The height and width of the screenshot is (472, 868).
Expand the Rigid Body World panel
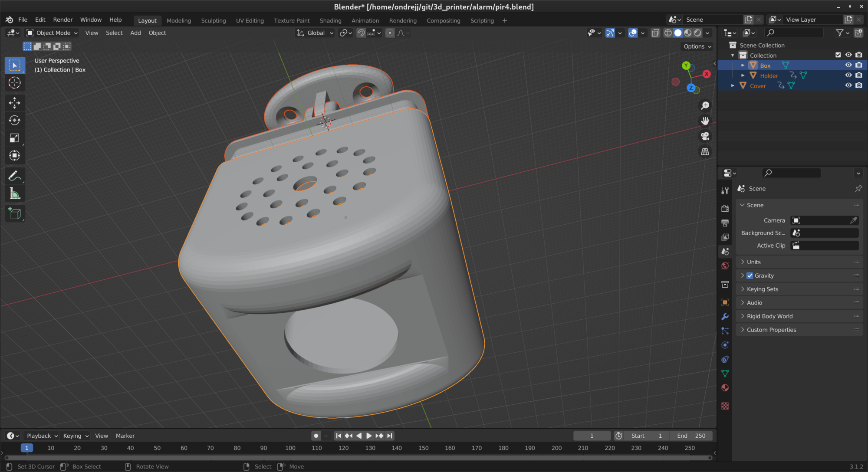tap(799, 316)
